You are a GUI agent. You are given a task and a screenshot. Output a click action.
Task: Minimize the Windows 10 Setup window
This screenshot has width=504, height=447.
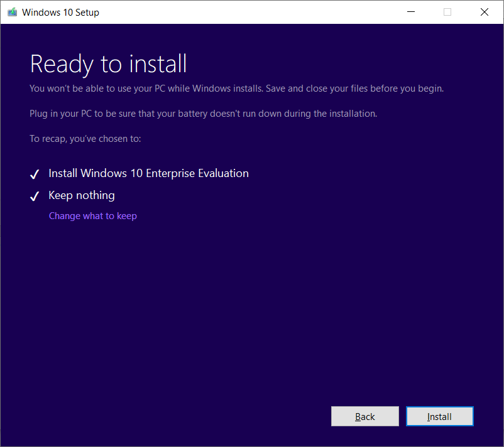(411, 12)
